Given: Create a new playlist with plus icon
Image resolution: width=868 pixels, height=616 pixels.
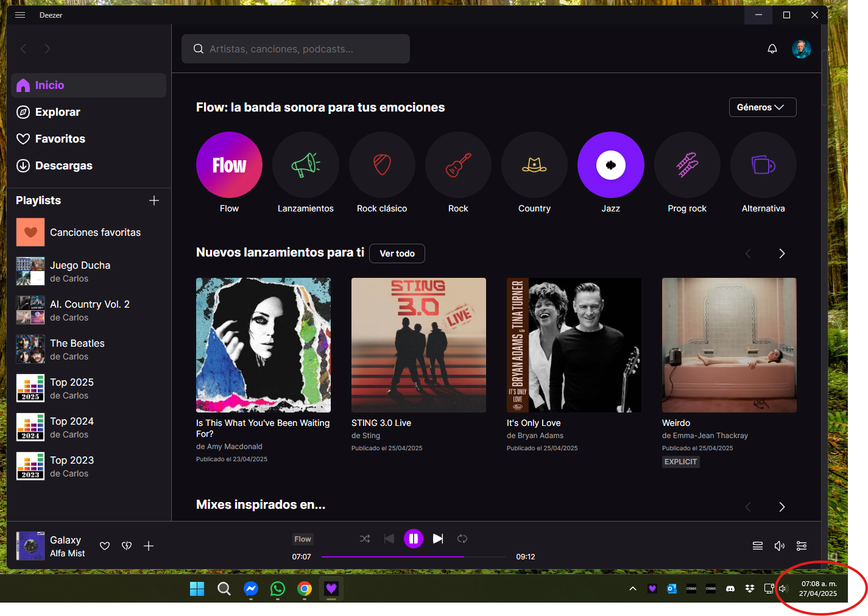Looking at the screenshot, I should click(154, 200).
